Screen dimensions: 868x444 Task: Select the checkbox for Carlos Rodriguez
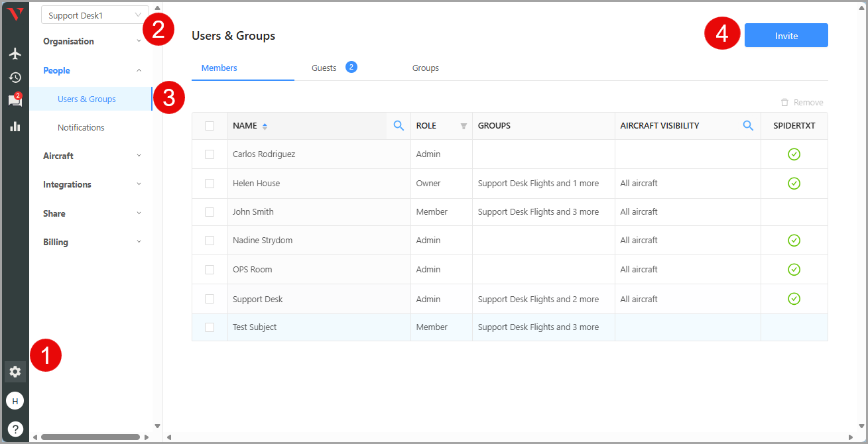tap(210, 154)
